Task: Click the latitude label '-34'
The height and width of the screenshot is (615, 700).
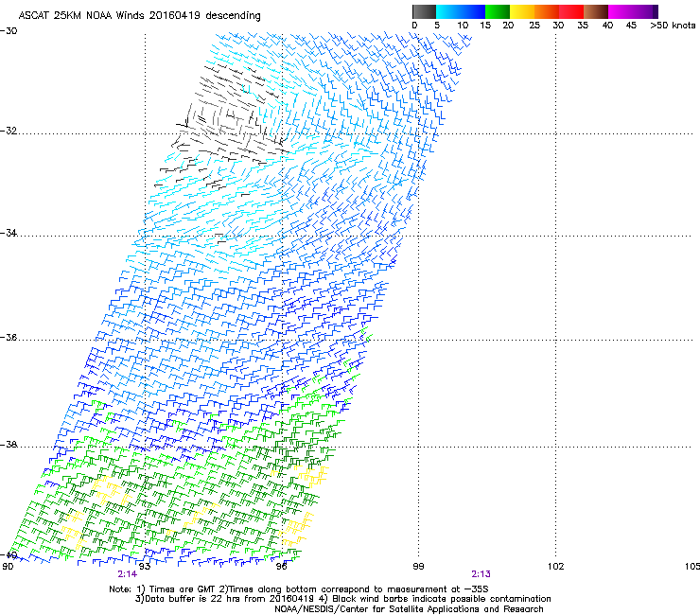Action: (9, 233)
